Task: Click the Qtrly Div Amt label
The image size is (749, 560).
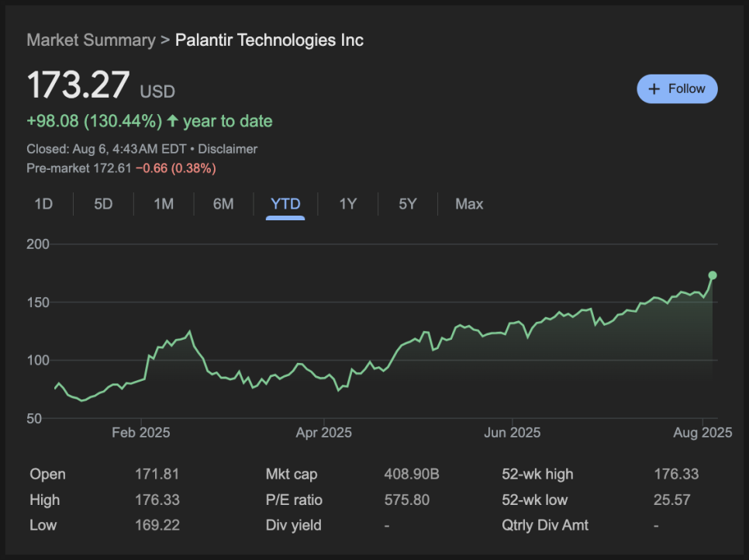Action: tap(545, 525)
